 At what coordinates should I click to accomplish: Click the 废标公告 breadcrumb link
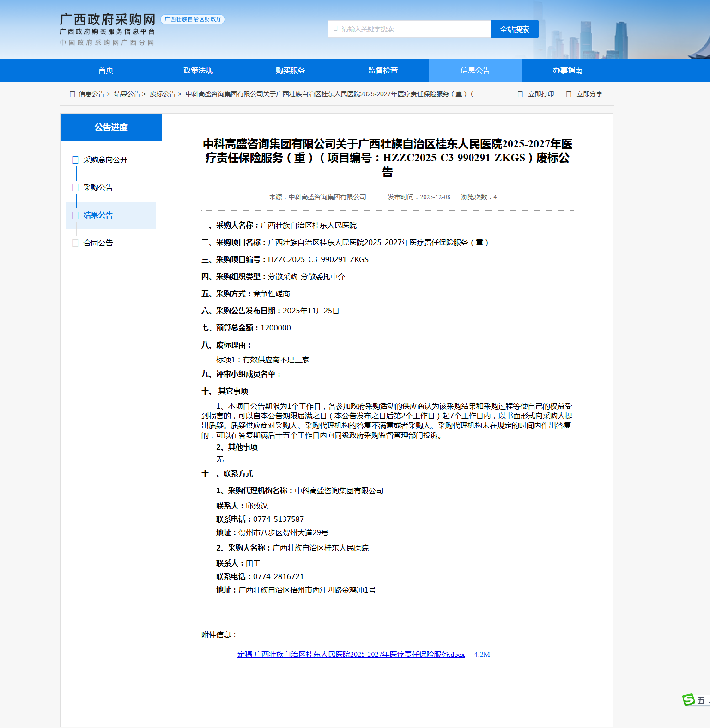point(163,94)
